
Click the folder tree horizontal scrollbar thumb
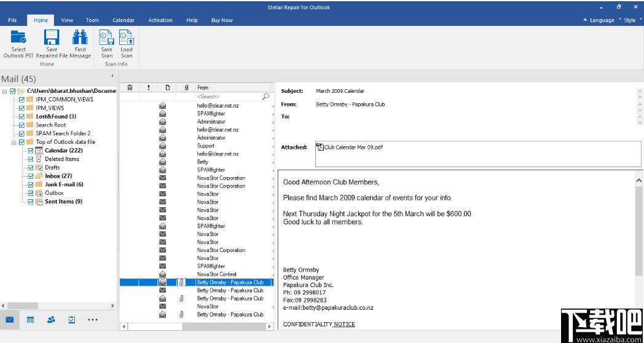click(x=23, y=306)
